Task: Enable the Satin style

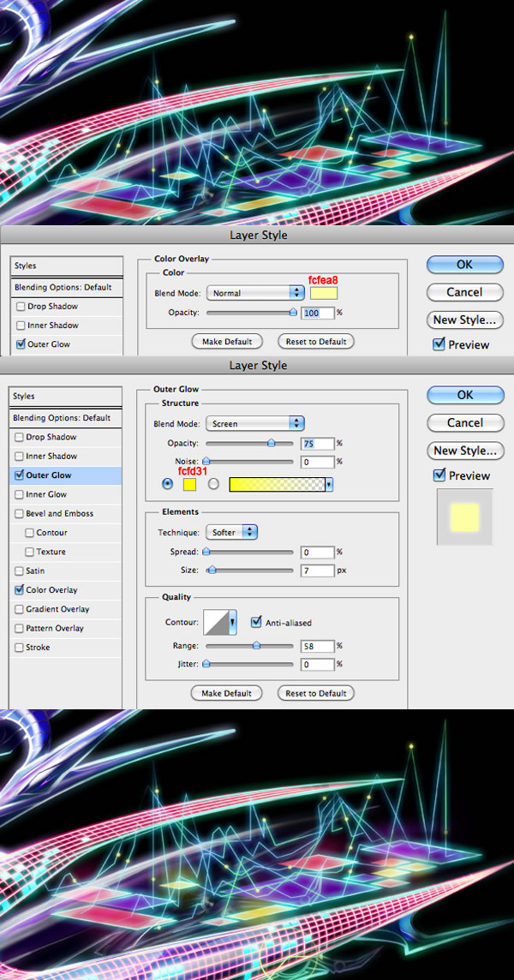Action: pyautogui.click(x=19, y=571)
